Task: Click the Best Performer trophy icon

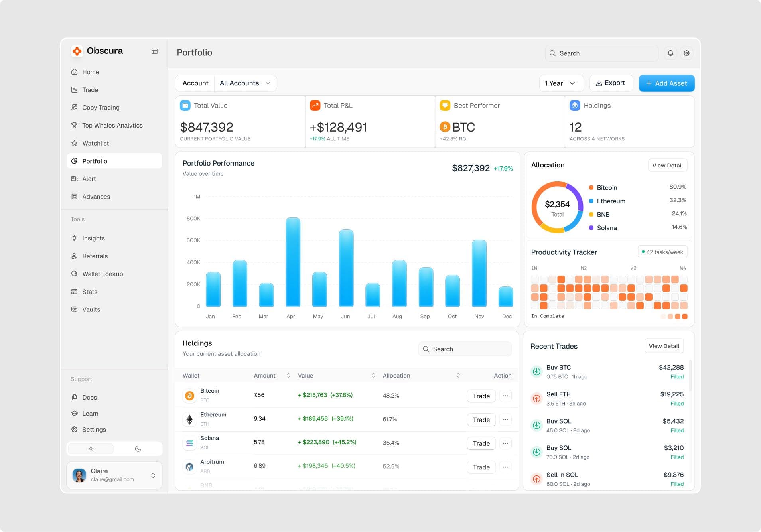Action: tap(445, 105)
